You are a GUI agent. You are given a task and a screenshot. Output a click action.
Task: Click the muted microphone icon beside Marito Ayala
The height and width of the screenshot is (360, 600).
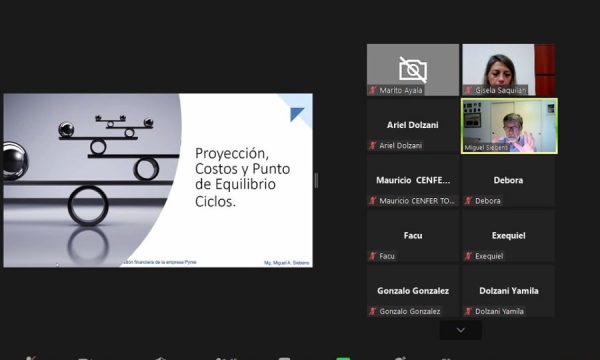pyautogui.click(x=373, y=90)
